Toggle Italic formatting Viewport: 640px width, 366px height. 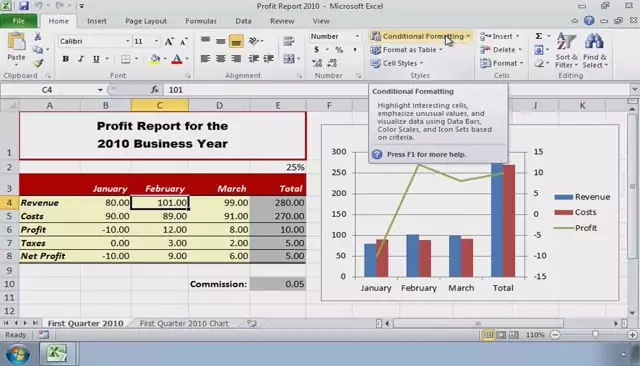[x=81, y=59]
